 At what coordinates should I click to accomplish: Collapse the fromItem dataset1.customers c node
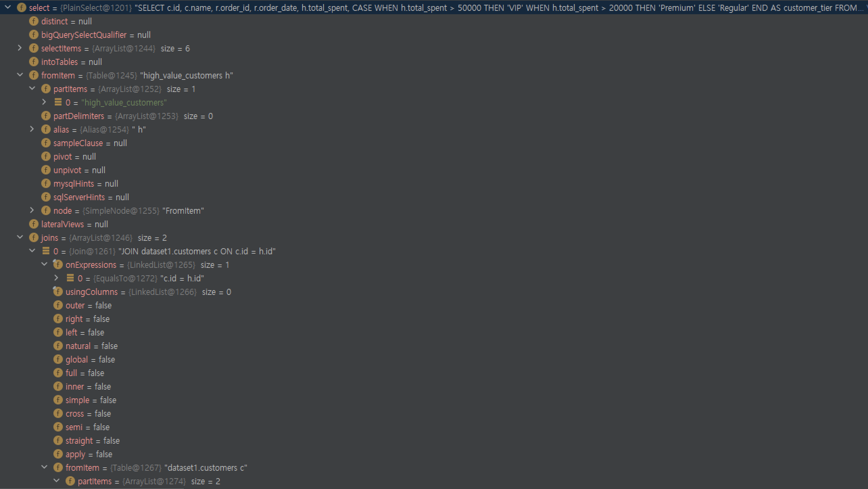44,467
